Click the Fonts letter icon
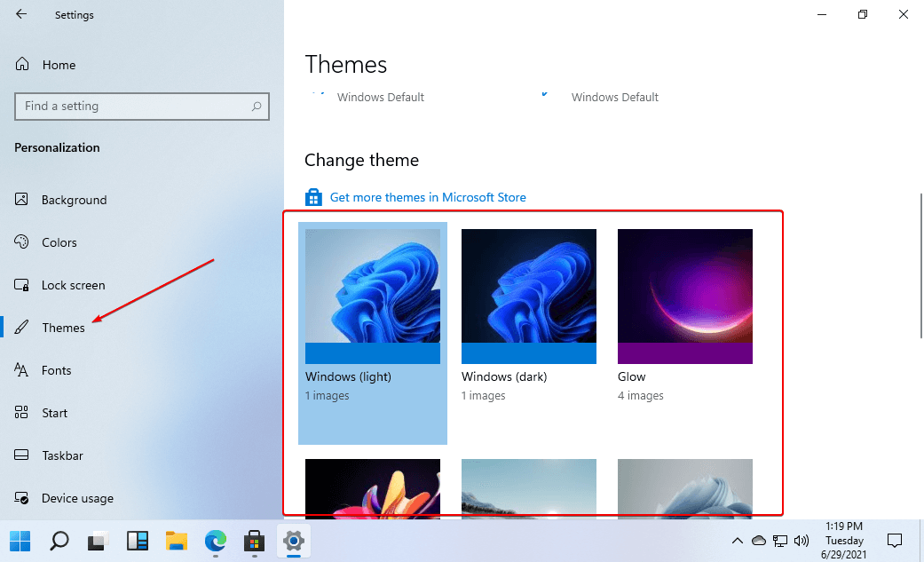The image size is (924, 562). tap(21, 369)
